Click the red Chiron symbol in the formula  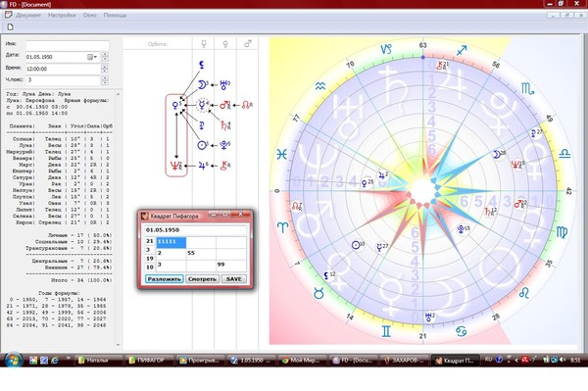(225, 166)
